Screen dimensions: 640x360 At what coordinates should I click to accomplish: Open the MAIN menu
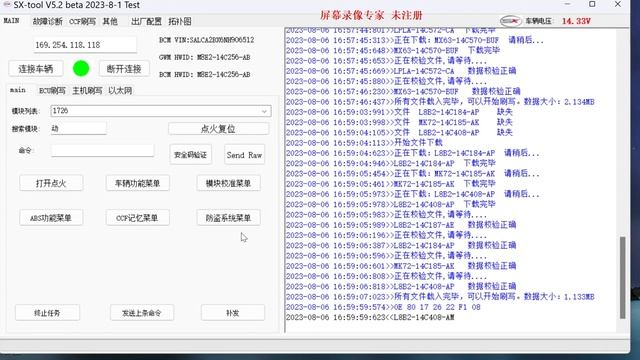pos(11,21)
